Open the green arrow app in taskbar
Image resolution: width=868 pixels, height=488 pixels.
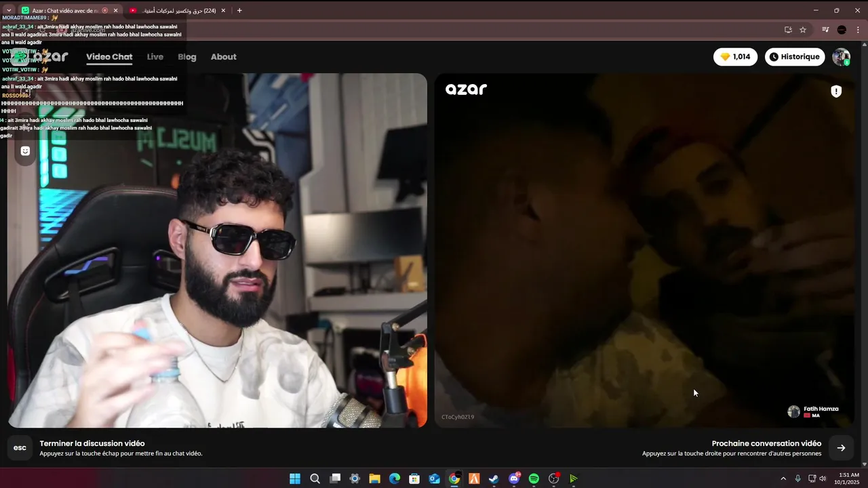[x=574, y=479]
